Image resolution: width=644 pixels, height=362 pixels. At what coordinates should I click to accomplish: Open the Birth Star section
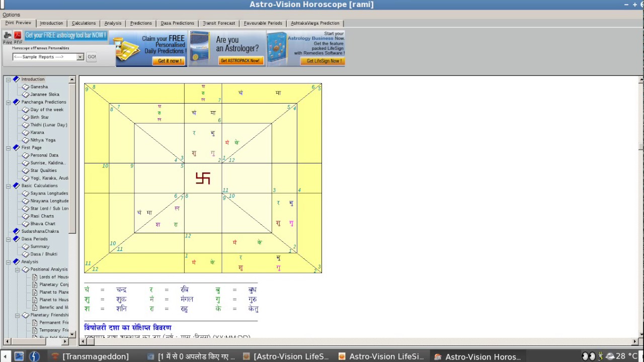pyautogui.click(x=39, y=117)
